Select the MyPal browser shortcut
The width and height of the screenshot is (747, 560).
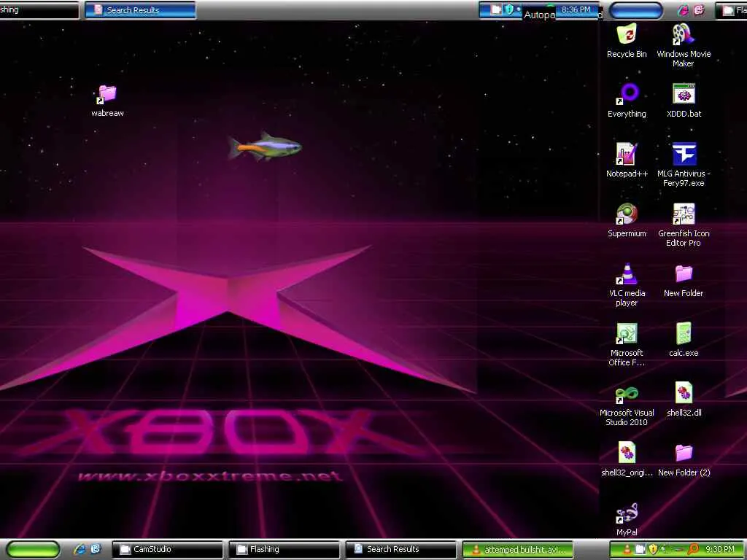point(627,519)
